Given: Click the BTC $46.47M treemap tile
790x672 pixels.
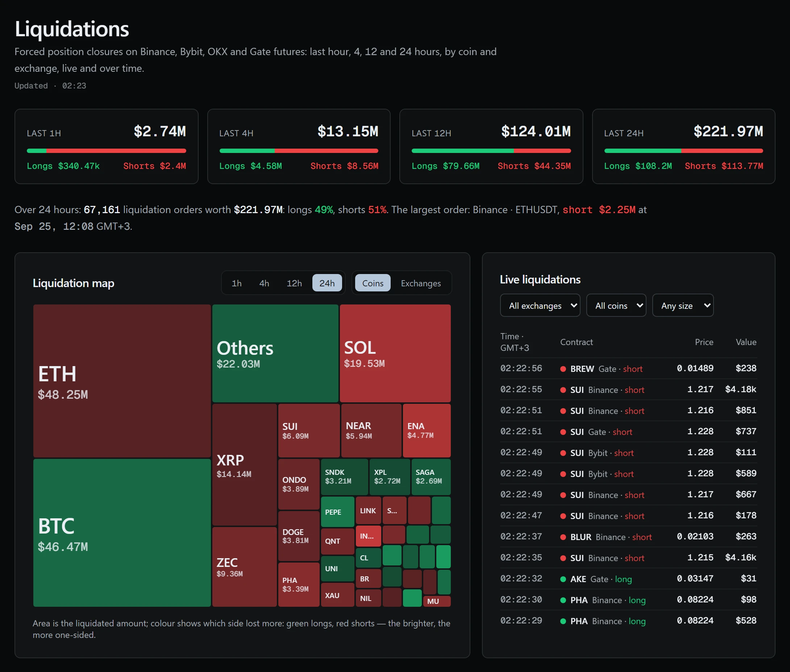Looking at the screenshot, I should (122, 532).
